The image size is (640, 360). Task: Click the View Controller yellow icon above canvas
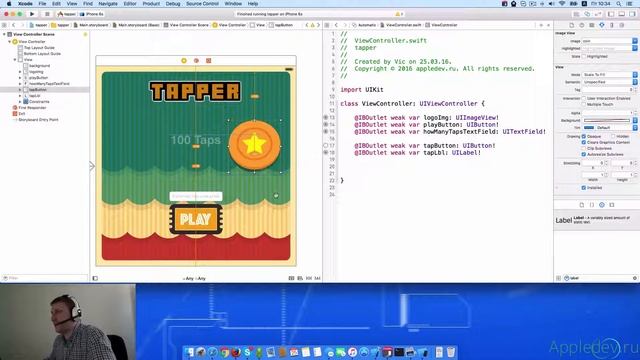tap(184, 60)
